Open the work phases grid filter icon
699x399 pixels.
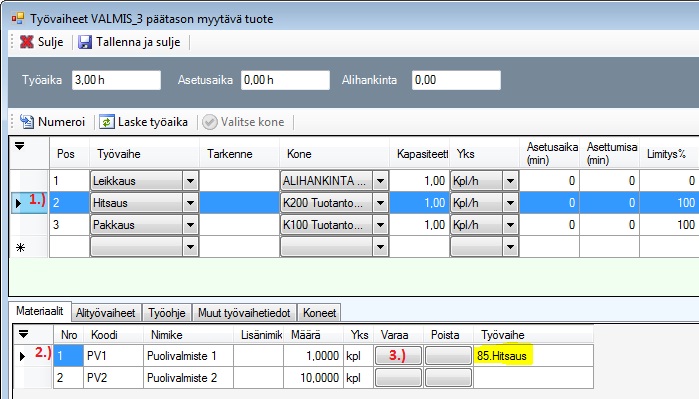click(20, 146)
